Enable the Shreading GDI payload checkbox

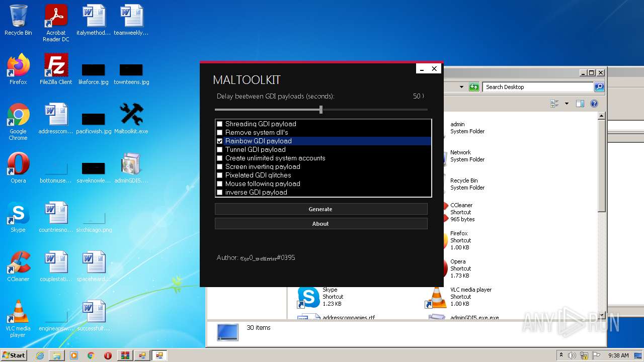point(219,124)
